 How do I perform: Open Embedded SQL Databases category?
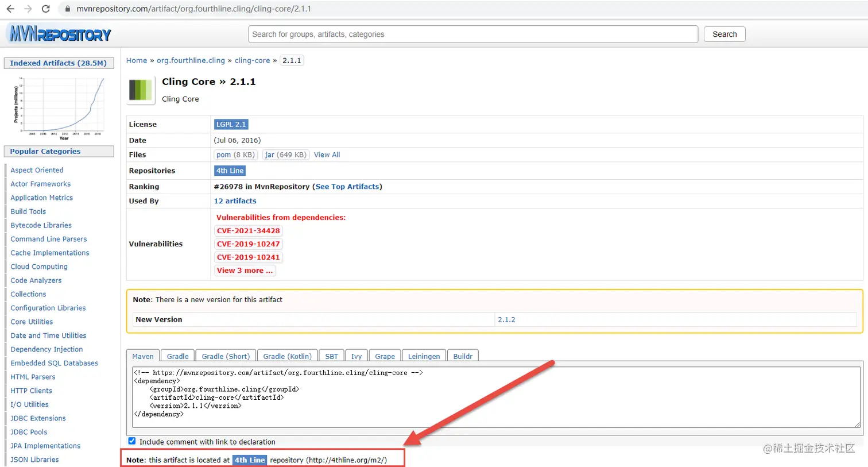pos(54,363)
